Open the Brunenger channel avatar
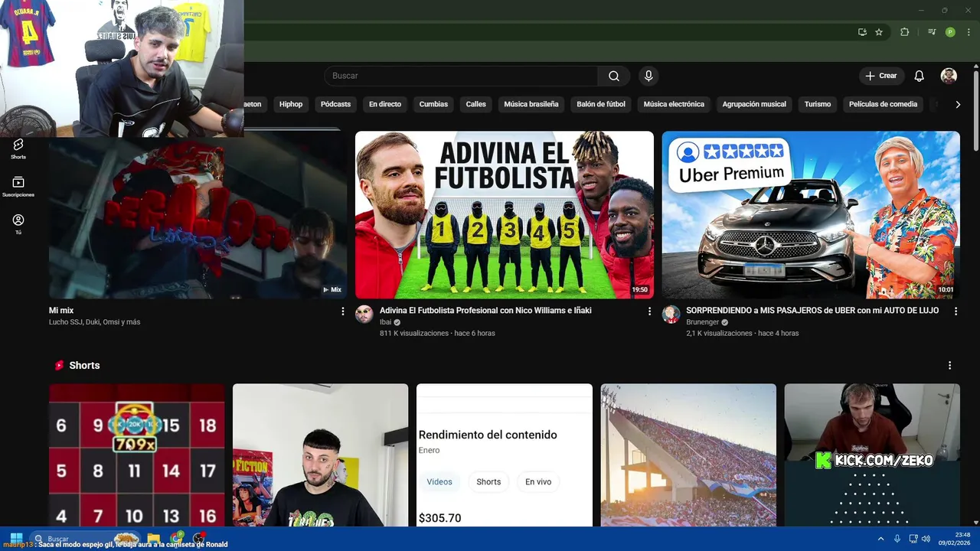The image size is (980, 551). point(671,315)
